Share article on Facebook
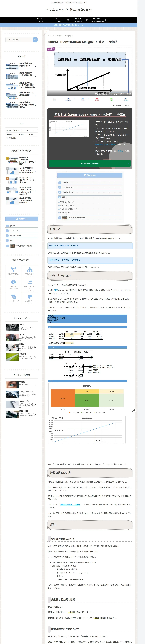Image resolution: width=145 pixels, height=644 pixels. click(x=68, y=99)
